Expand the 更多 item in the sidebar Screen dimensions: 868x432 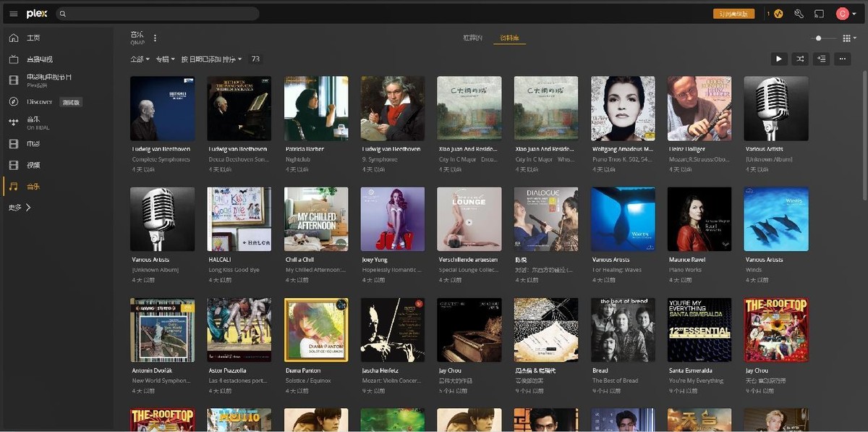click(x=20, y=208)
